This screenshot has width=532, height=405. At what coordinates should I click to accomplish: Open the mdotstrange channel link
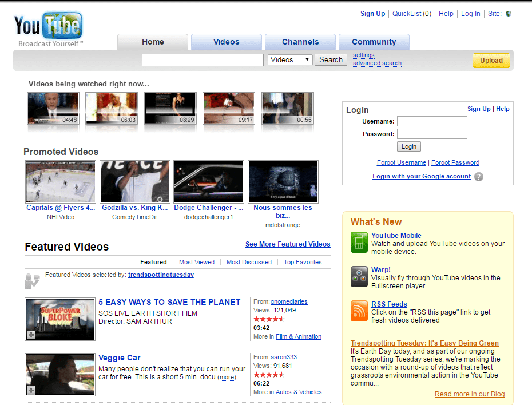click(283, 225)
